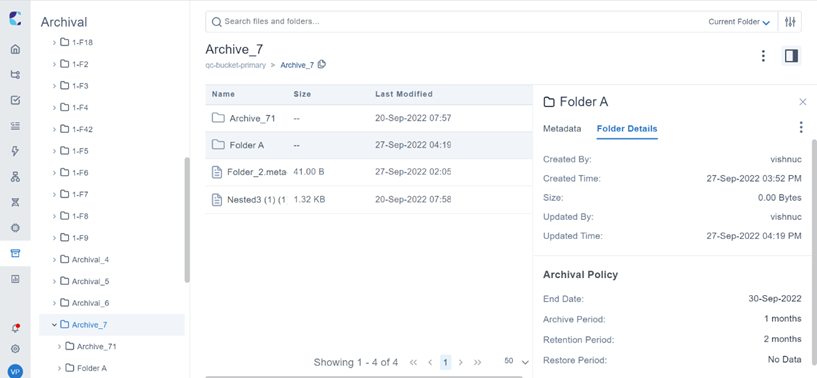Click the filter sliders icon beside search
The height and width of the screenshot is (378, 817).
(790, 22)
